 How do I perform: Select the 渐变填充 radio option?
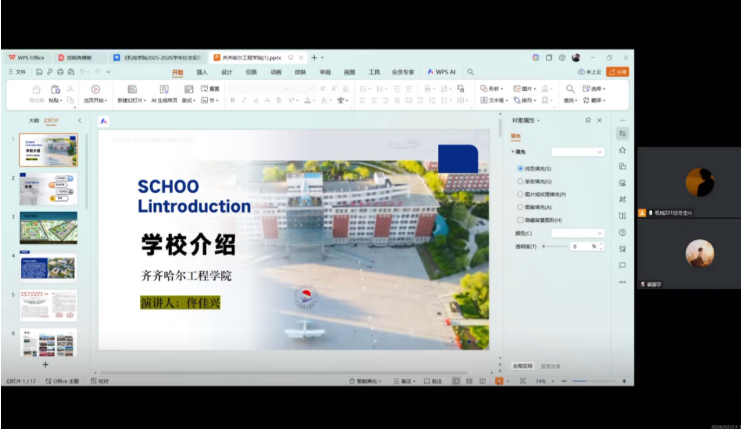click(521, 181)
